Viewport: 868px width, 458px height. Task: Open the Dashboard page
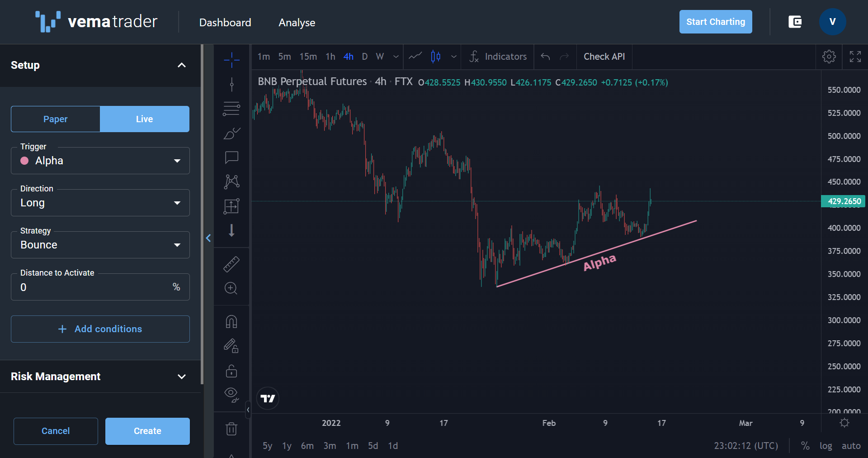225,23
